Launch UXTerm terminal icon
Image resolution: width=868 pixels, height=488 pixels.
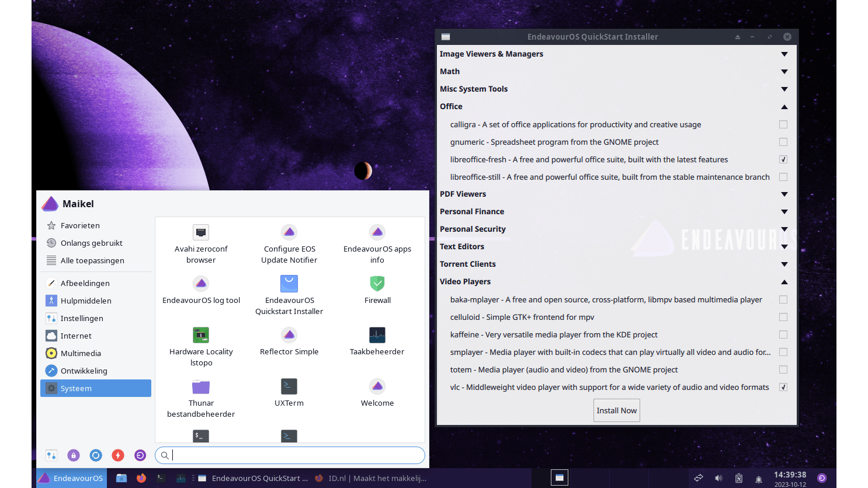[289, 387]
